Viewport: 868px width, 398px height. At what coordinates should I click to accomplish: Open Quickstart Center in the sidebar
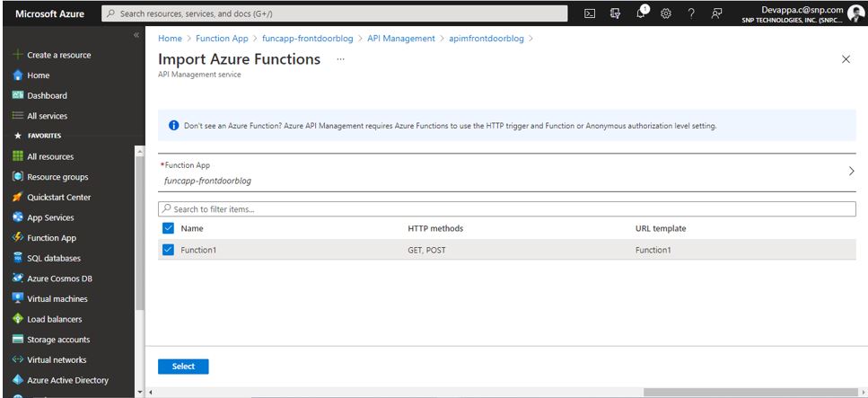[58, 198]
